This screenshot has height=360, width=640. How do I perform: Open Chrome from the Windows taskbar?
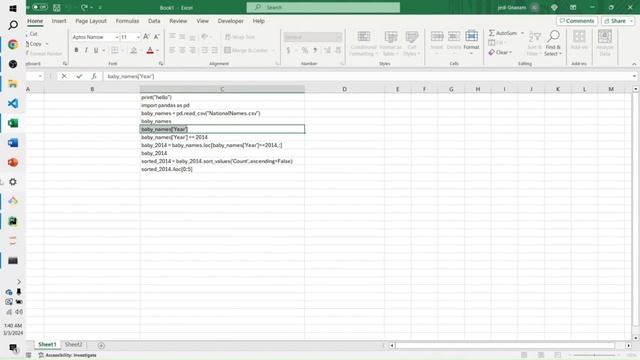13,44
